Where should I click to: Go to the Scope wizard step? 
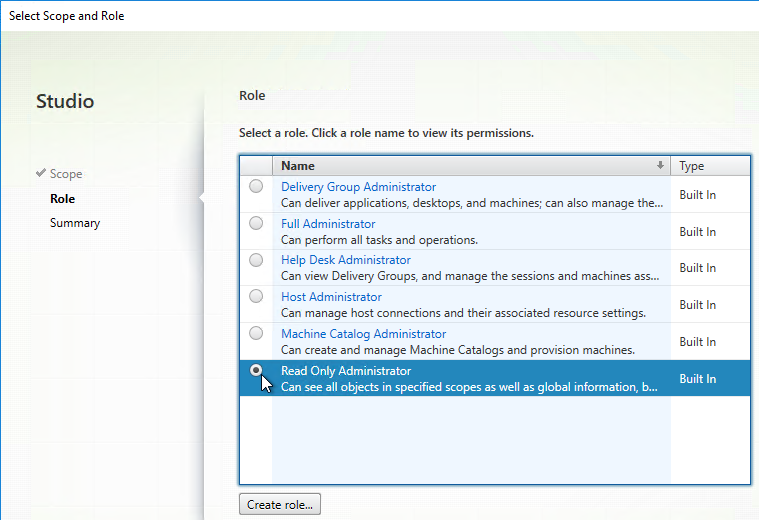[x=66, y=174]
